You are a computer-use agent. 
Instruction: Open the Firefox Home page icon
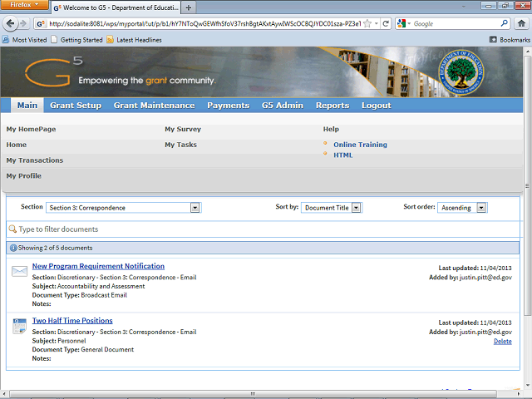click(521, 23)
